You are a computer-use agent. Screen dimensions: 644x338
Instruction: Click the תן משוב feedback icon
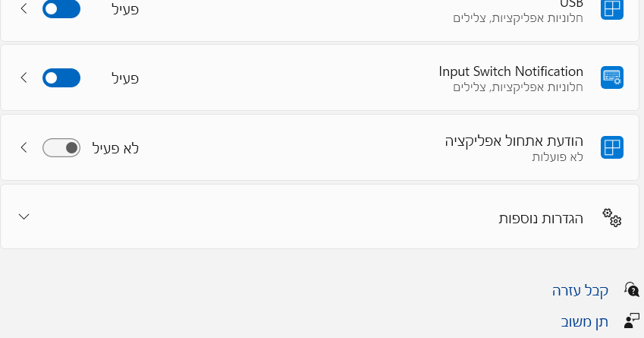click(631, 321)
